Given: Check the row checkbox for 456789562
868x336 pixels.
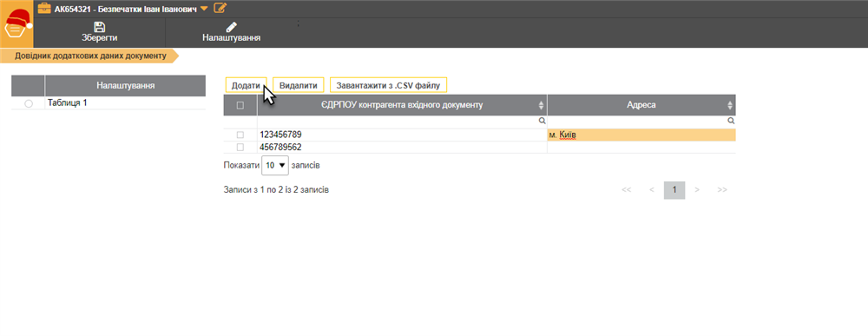Looking at the screenshot, I should (x=240, y=148).
